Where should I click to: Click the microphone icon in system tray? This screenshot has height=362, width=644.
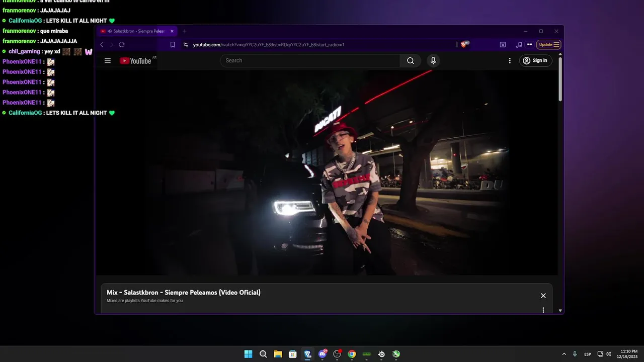[575, 354]
